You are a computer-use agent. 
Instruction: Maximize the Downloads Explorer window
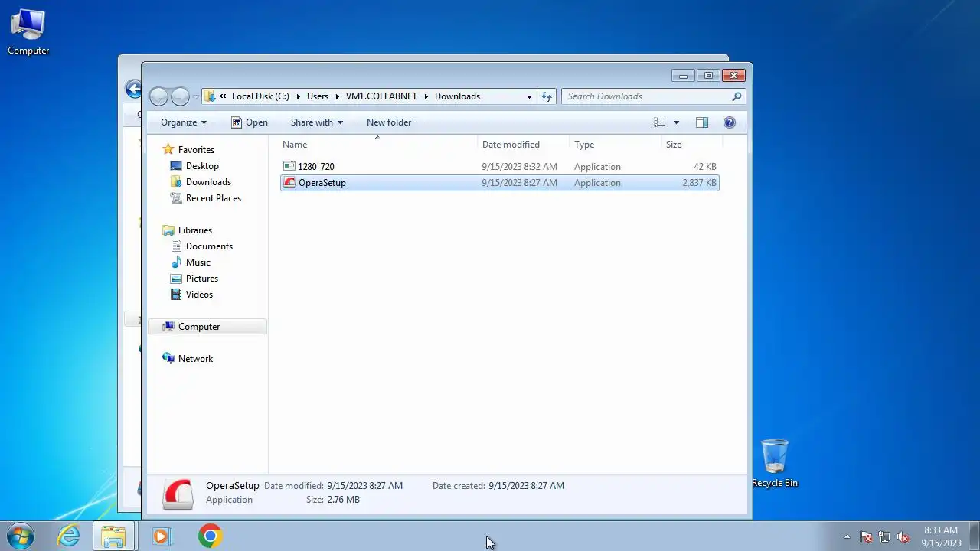pyautogui.click(x=708, y=75)
